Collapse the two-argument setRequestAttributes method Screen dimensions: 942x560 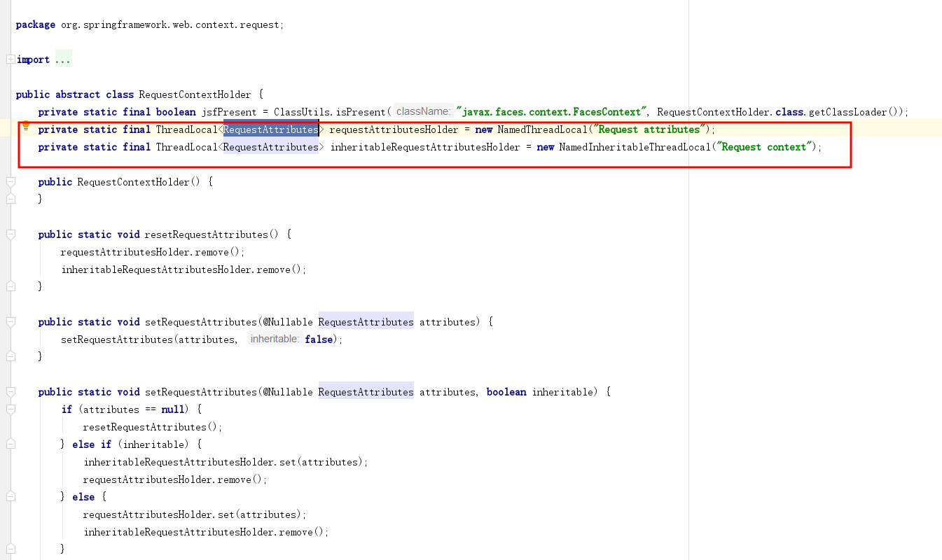point(11,392)
